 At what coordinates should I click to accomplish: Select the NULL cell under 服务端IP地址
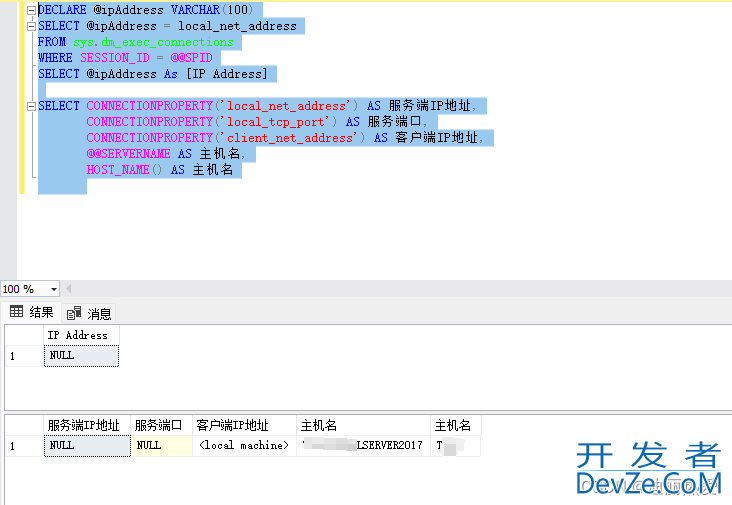(x=86, y=446)
